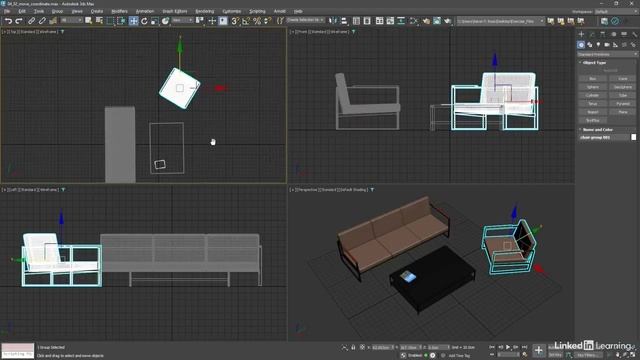Click the Align tool icon
Screen dimensions: 640x360
point(344,20)
